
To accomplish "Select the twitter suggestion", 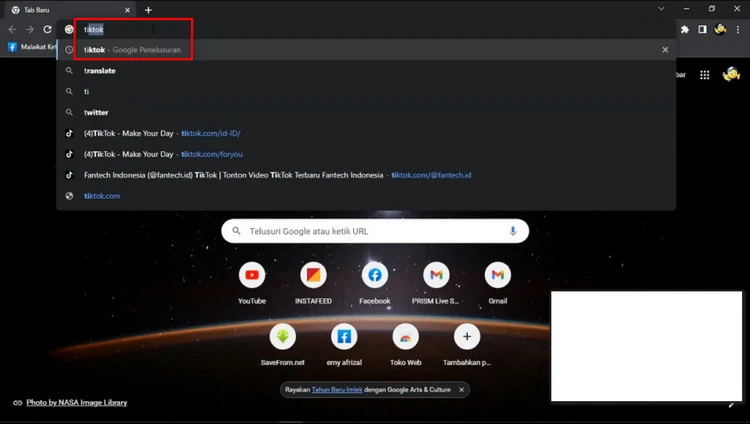I will click(x=366, y=112).
